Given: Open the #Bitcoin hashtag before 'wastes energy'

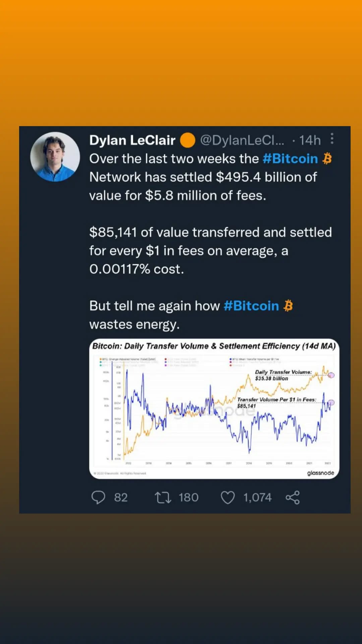Looking at the screenshot, I should point(251,306).
